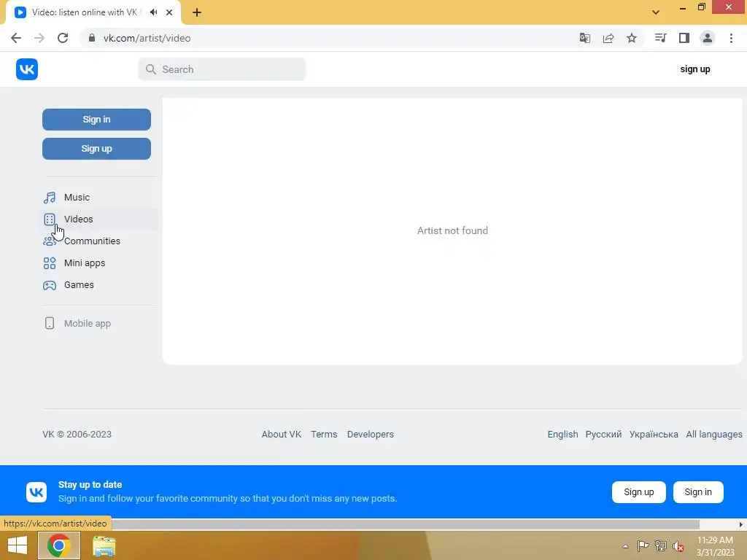Click the horizontal scrollbar right arrow
The image size is (747, 560).
click(741, 524)
